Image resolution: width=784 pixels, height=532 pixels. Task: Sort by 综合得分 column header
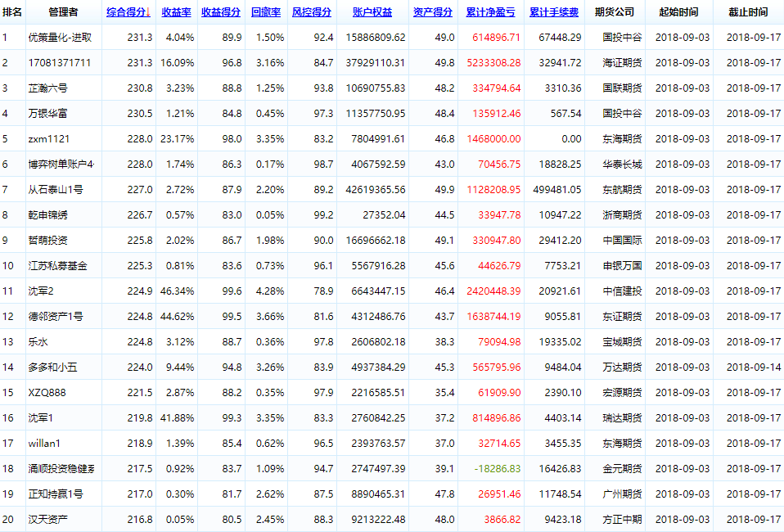click(128, 12)
